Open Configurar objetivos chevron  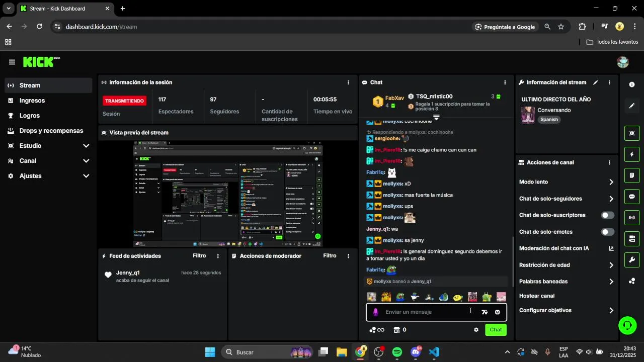(611, 311)
